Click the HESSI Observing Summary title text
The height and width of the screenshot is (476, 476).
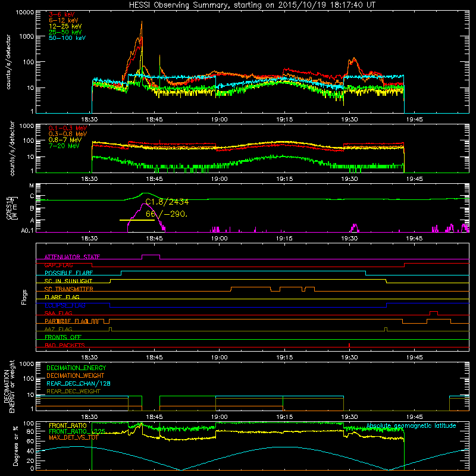point(252,5)
